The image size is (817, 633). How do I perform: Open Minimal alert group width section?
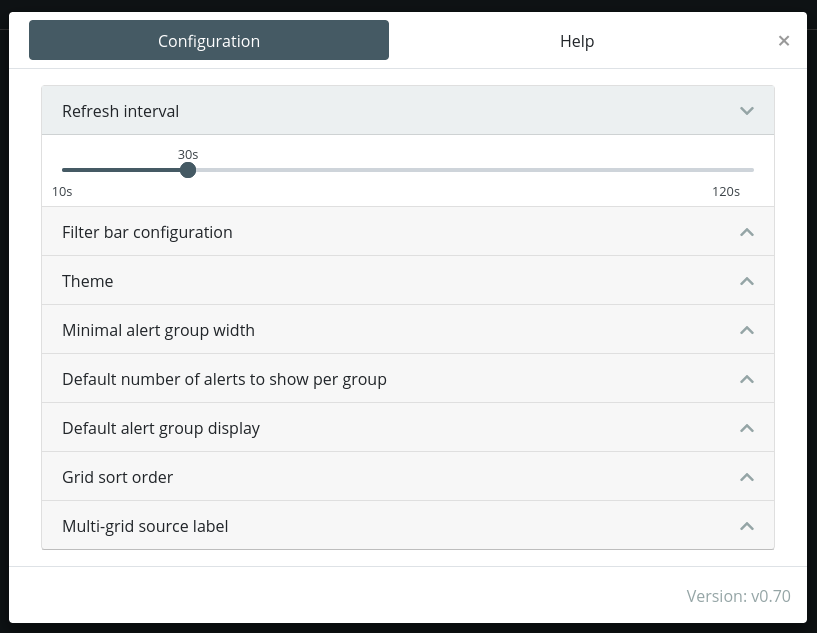coord(408,329)
